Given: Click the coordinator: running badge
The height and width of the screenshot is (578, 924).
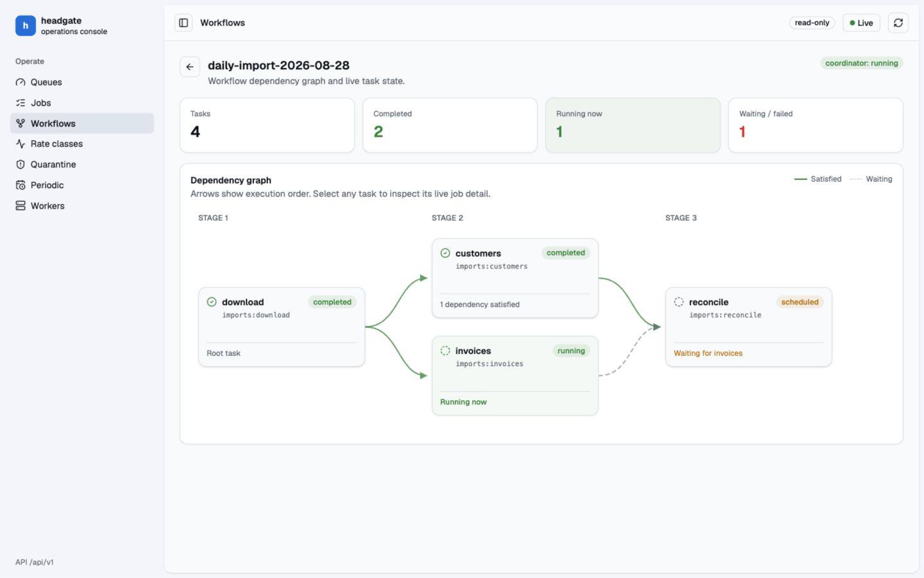Looking at the screenshot, I should click(861, 63).
